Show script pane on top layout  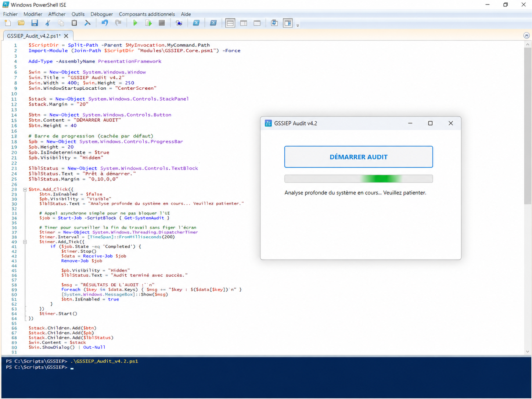[230, 23]
